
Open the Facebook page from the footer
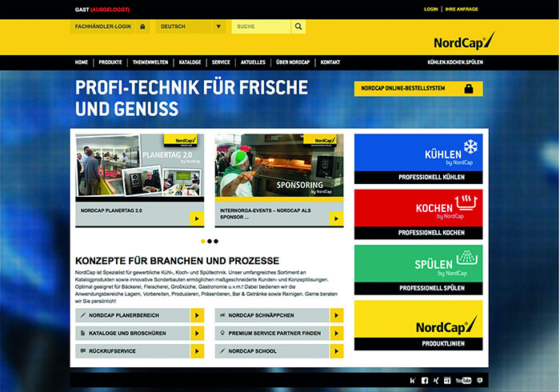coord(425,380)
